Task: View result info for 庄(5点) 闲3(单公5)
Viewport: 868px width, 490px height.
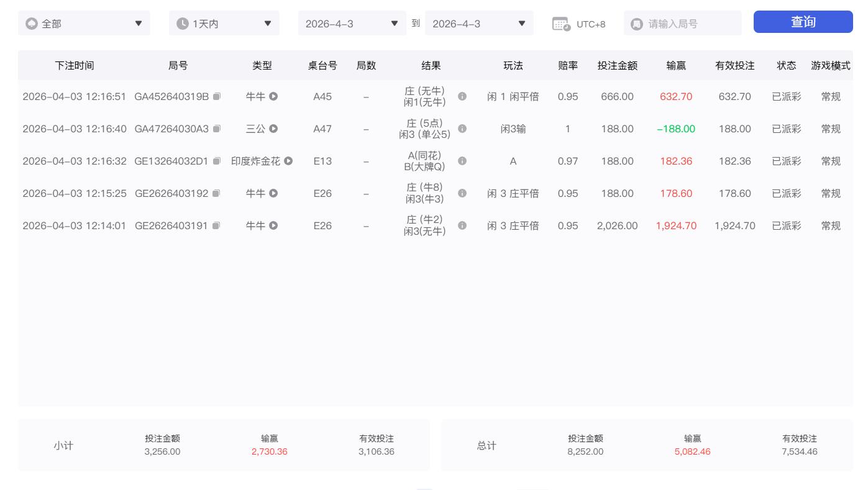Action: 462,129
